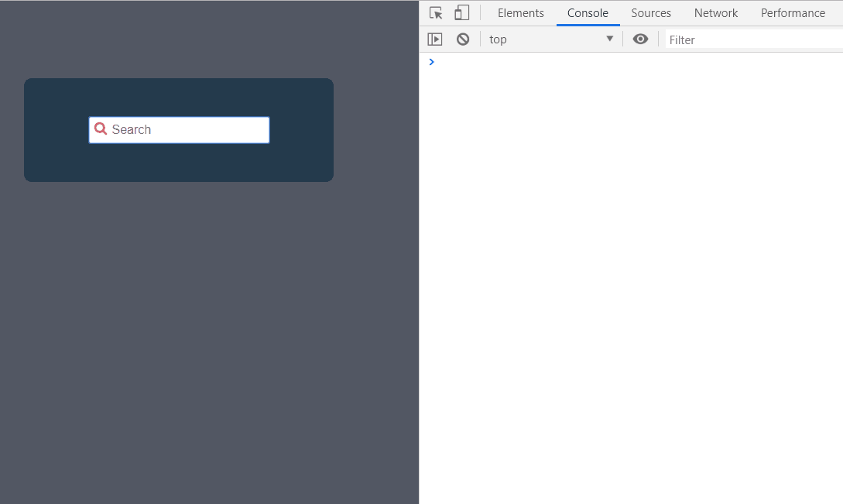
Task: Create a live expression with eye icon
Action: tap(640, 39)
